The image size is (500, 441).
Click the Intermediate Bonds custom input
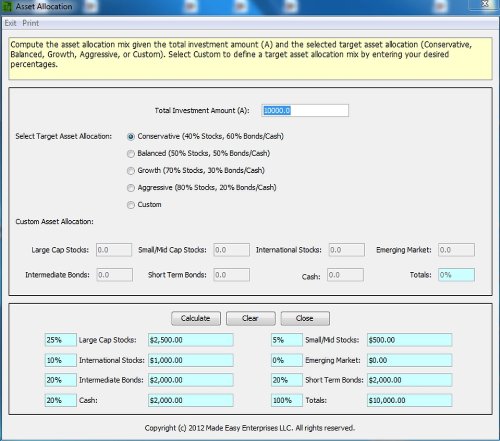click(114, 275)
